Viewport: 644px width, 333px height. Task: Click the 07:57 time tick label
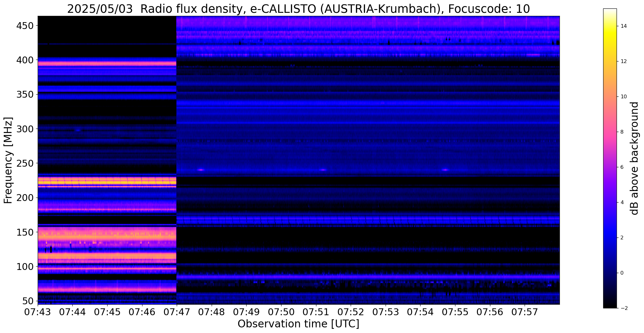[525, 312]
